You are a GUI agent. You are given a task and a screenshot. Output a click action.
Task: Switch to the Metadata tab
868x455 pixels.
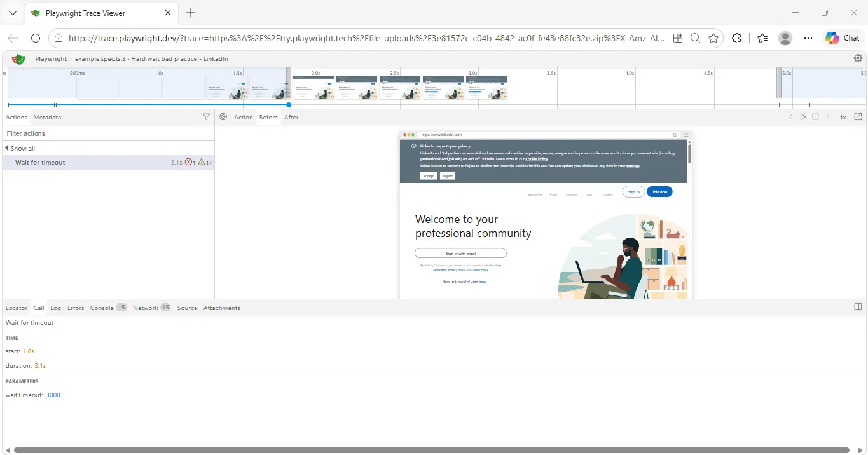(x=47, y=117)
